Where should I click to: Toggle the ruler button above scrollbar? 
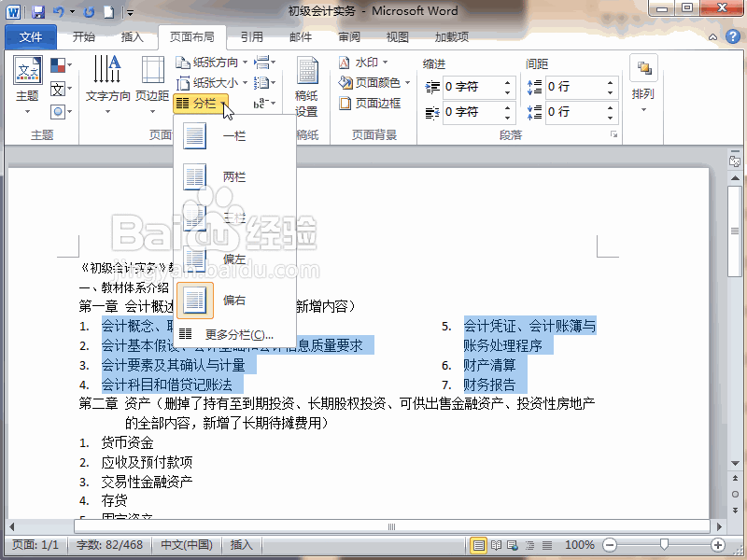click(735, 161)
